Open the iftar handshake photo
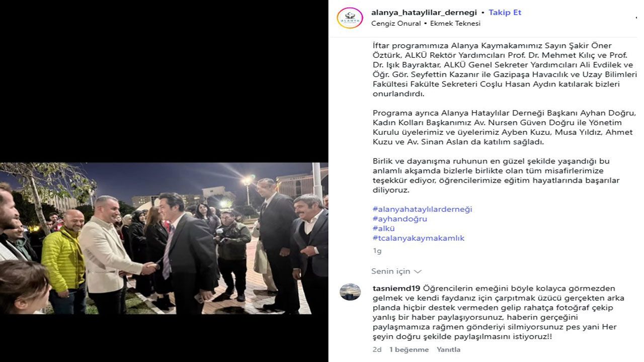 coord(164,238)
